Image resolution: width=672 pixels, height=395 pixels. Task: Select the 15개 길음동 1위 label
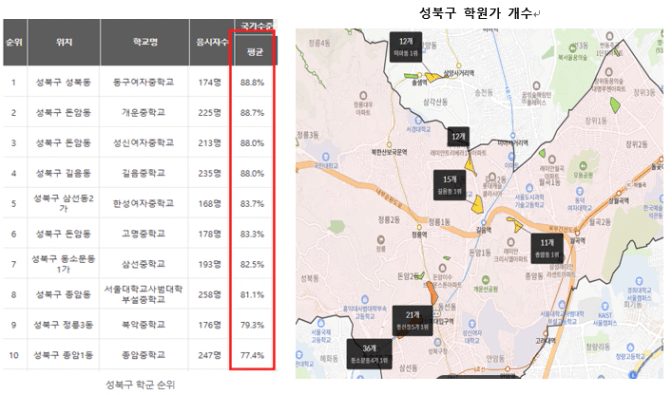coord(450,185)
